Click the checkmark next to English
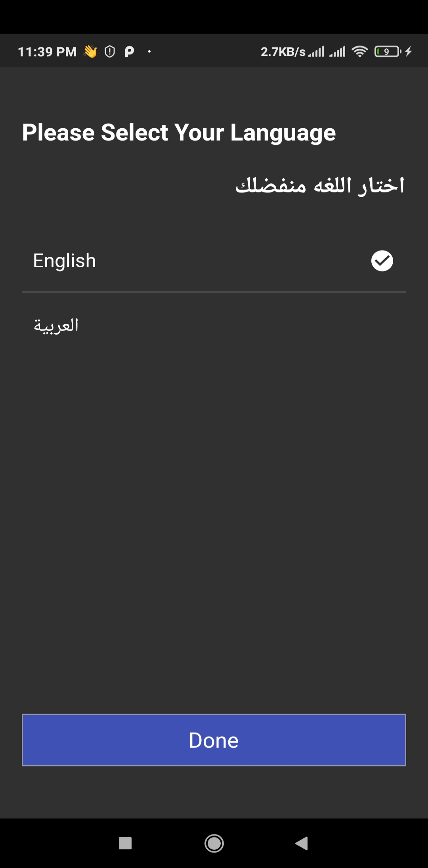Viewport: 428px width, 868px height. [x=382, y=260]
